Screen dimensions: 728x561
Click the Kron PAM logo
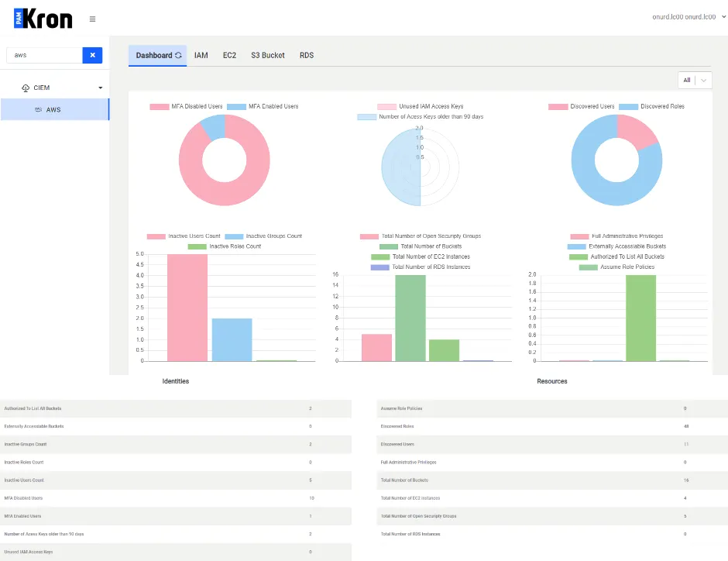coord(43,19)
